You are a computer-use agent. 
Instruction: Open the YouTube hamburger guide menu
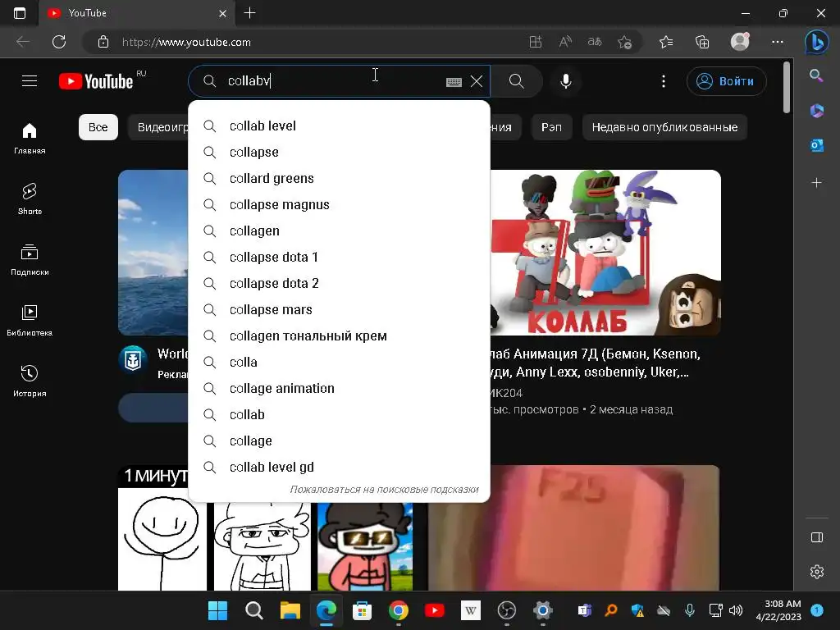pos(30,81)
